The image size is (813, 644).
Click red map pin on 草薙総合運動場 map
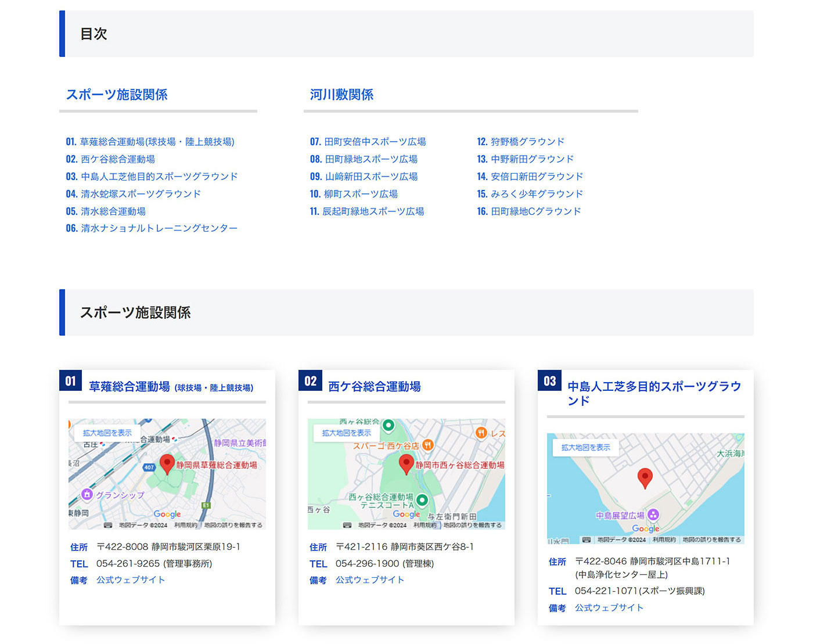(167, 464)
